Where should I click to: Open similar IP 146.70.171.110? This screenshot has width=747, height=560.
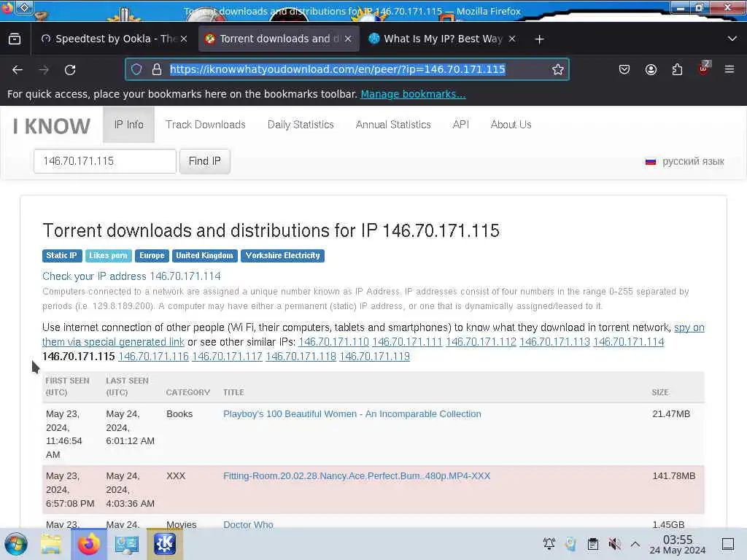333,342
